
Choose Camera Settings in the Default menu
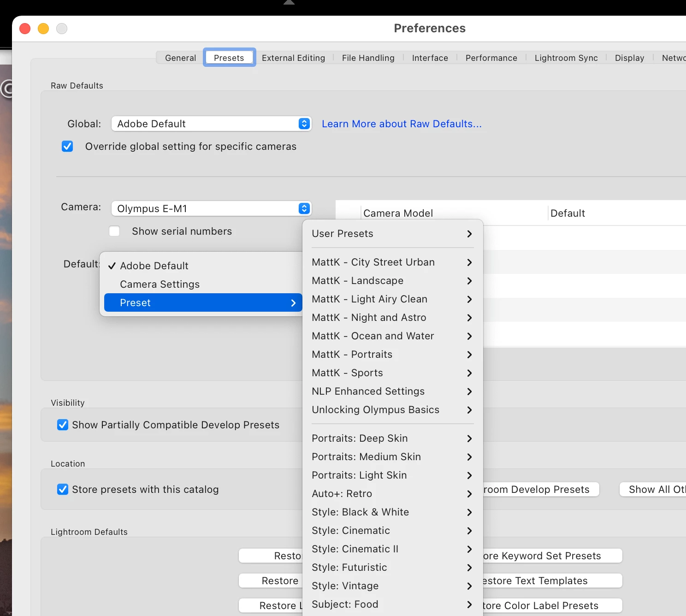[x=203, y=284]
